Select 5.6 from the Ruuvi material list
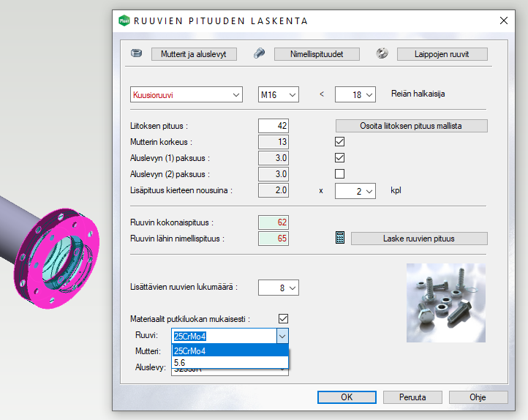The width and height of the screenshot is (528, 420). (x=230, y=362)
